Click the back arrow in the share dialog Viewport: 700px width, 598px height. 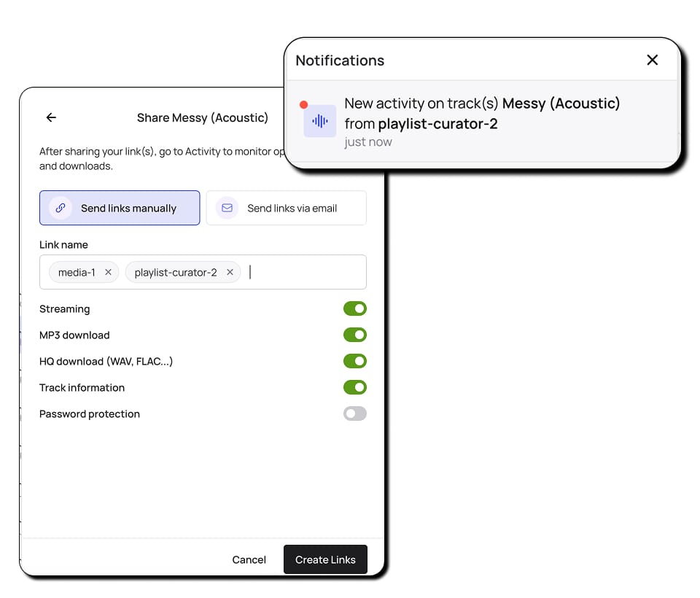pos(51,117)
